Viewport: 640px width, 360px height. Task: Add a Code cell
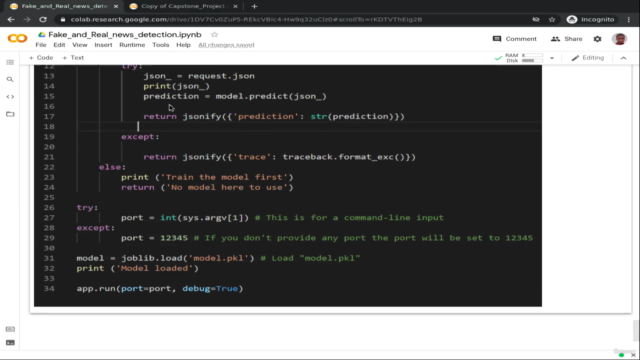(41, 58)
